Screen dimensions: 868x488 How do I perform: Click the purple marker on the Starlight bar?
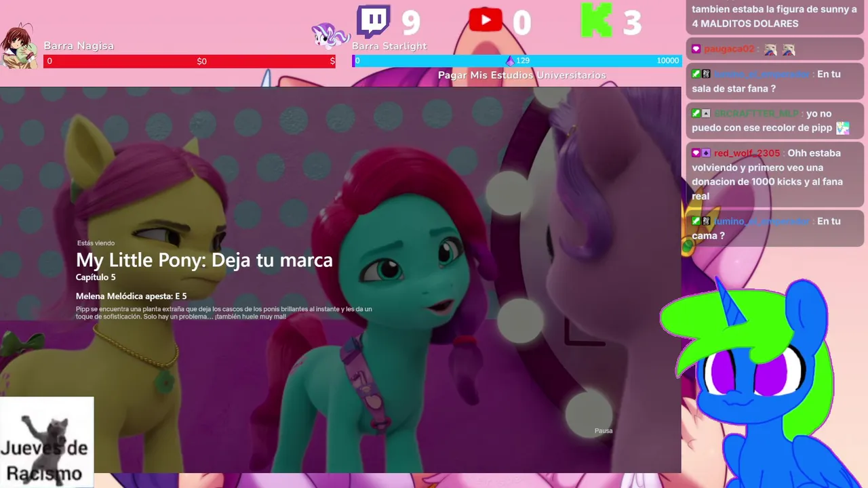(510, 60)
